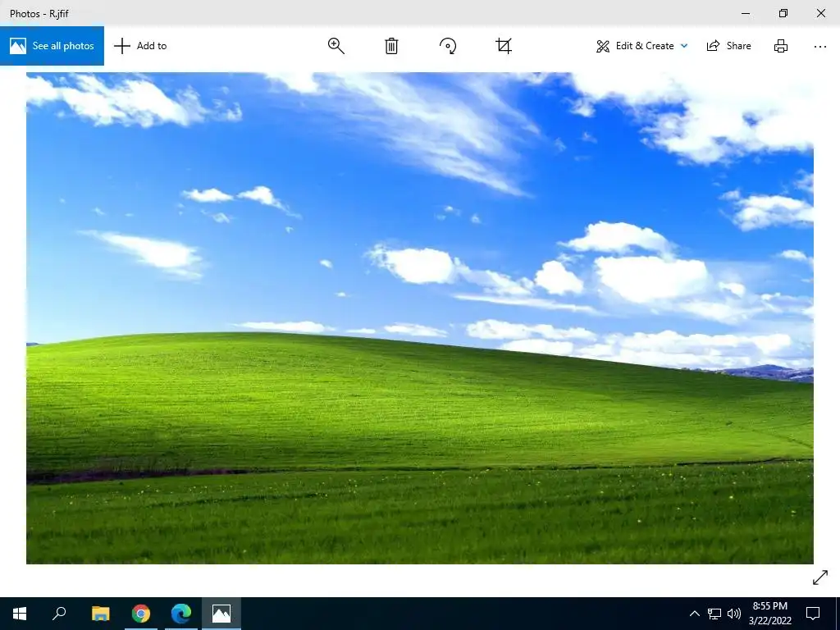Enter full screen with the diagonal arrows icon

point(820,577)
